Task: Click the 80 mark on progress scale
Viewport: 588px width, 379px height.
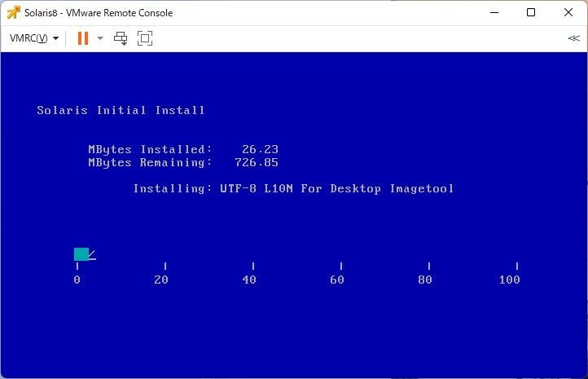Action: pos(425,280)
